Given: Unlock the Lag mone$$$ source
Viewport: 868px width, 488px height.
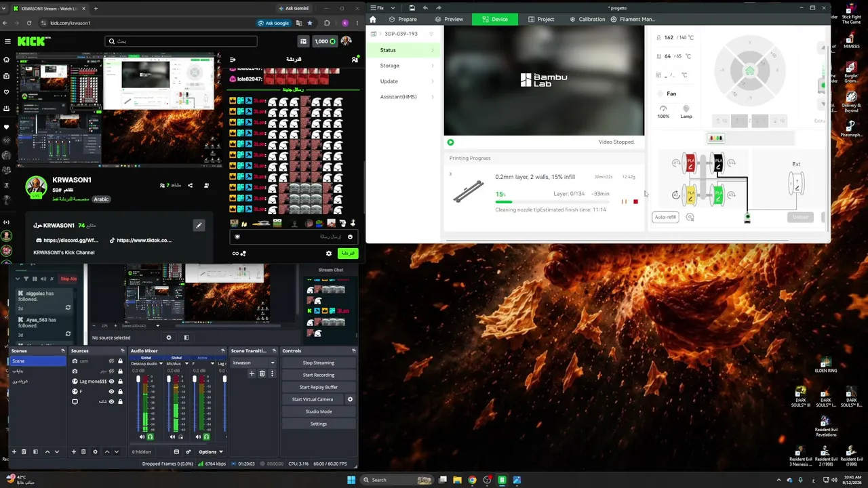Looking at the screenshot, I should [x=121, y=382].
